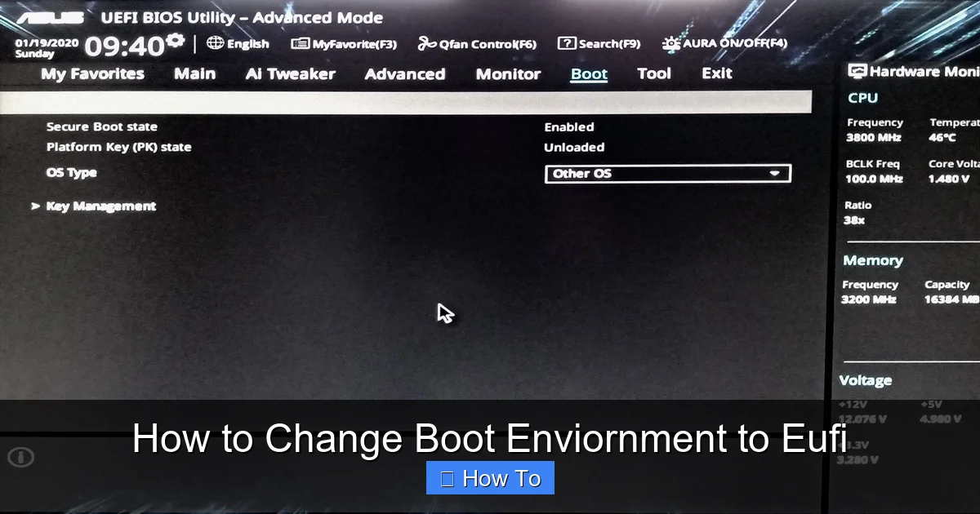Image resolution: width=980 pixels, height=514 pixels.
Task: Click the Search(F9) magnifier icon
Action: click(x=568, y=43)
